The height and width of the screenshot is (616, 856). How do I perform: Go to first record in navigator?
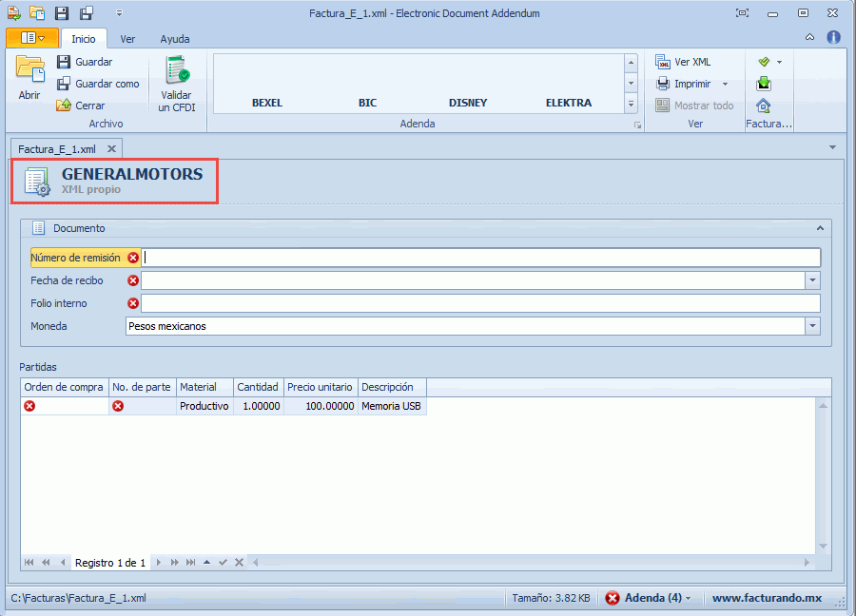click(29, 563)
